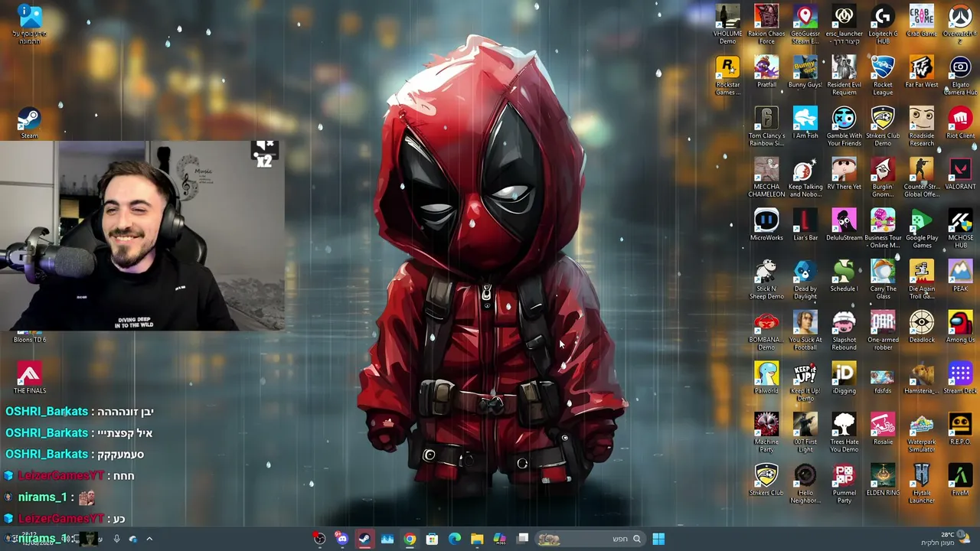Open the Windows Start menu

click(x=658, y=539)
